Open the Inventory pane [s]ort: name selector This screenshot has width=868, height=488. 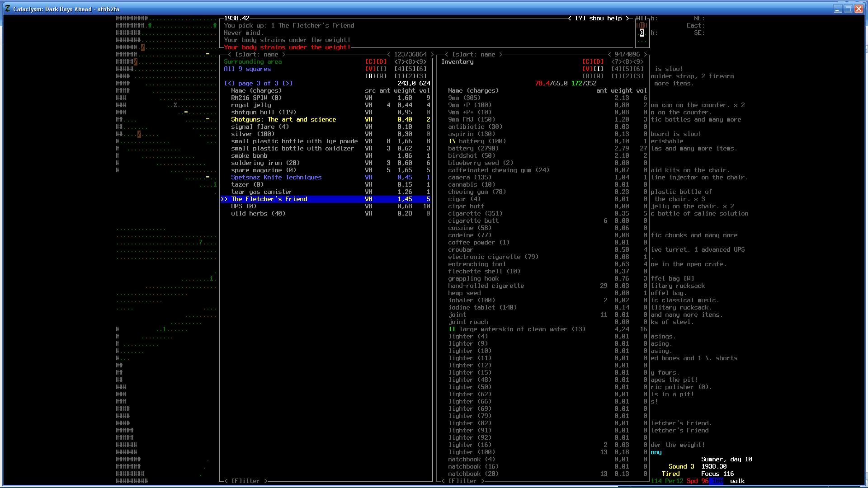pos(474,55)
